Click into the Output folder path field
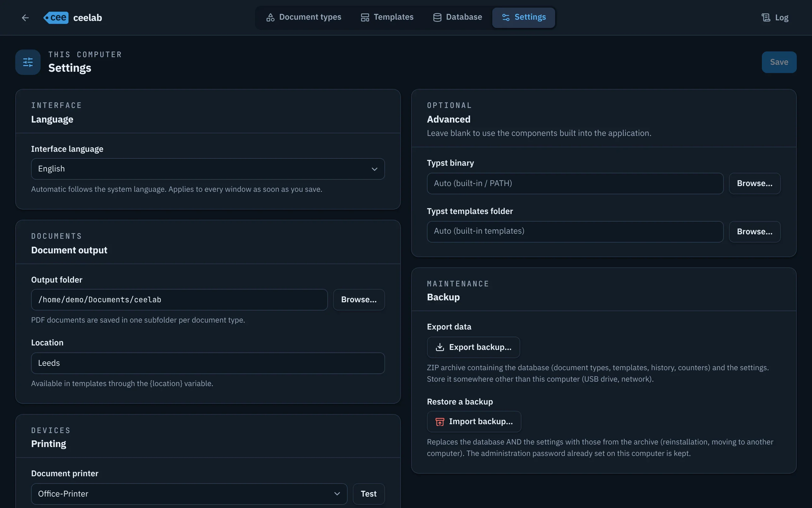812x508 pixels. (x=179, y=300)
